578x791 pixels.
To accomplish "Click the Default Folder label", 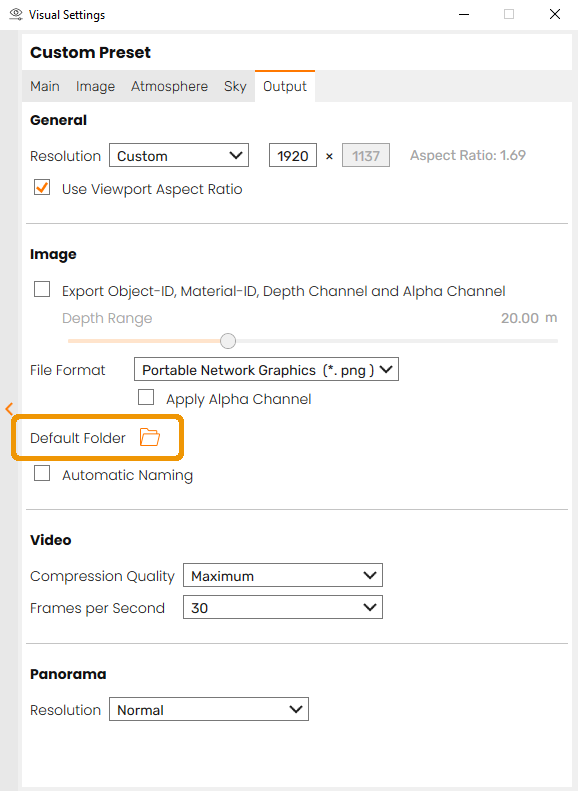I will coord(78,438).
